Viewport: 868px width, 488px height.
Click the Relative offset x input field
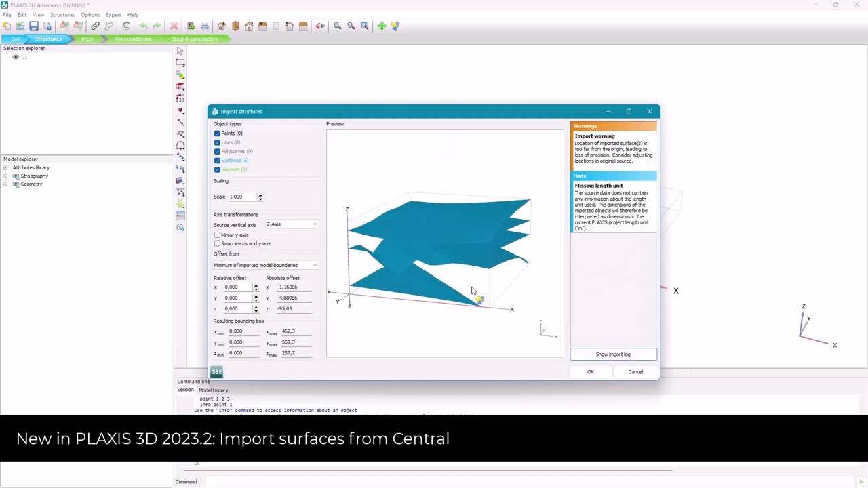pos(238,287)
